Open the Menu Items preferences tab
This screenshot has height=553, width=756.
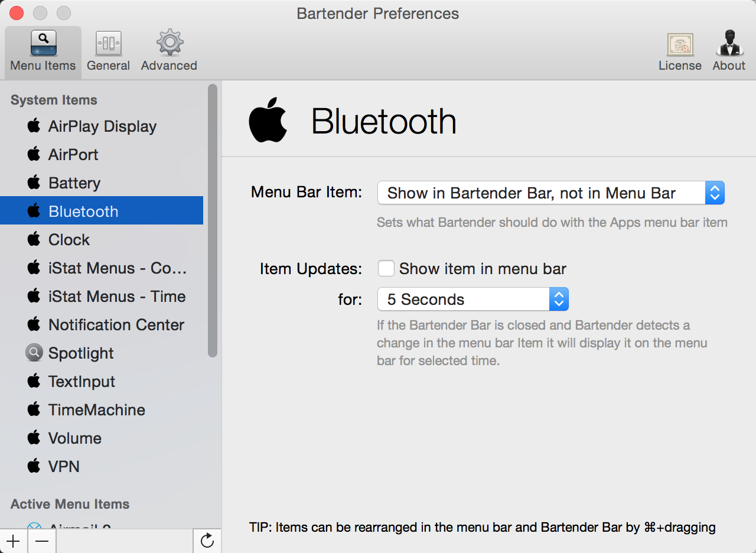tap(43, 52)
